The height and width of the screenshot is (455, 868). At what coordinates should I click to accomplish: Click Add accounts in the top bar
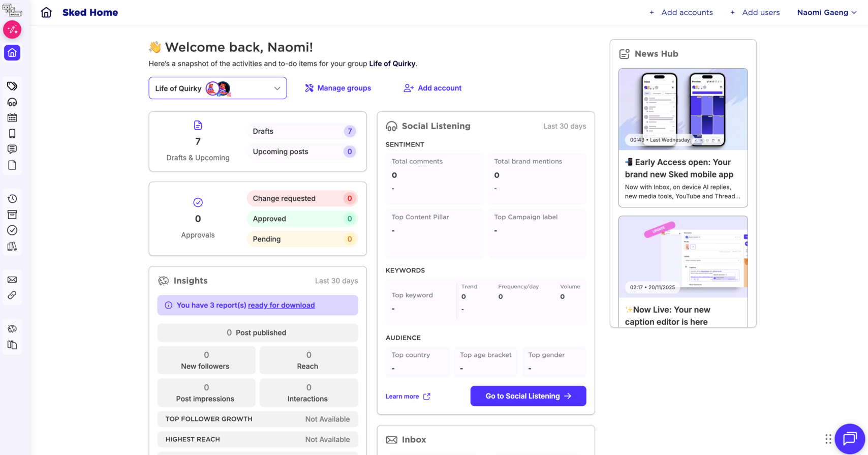coord(681,12)
